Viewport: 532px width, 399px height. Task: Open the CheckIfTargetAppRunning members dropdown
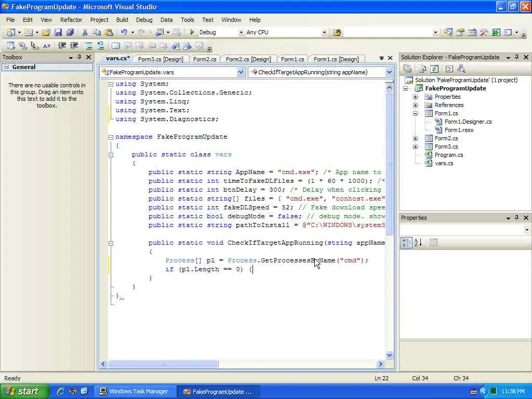389,72
